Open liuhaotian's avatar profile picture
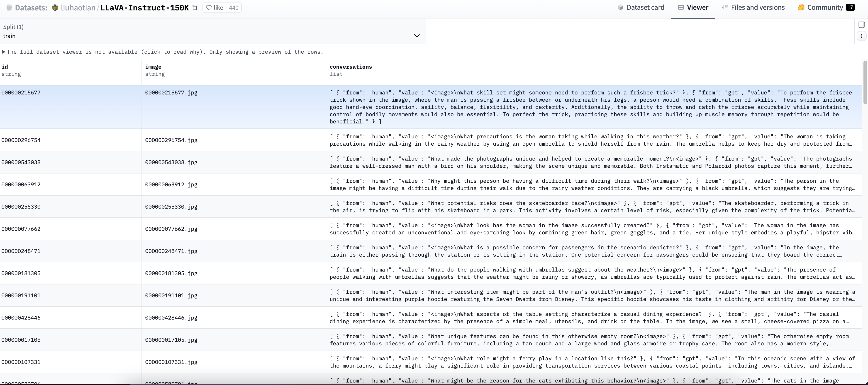The width and height of the screenshot is (868, 385). [55, 7]
